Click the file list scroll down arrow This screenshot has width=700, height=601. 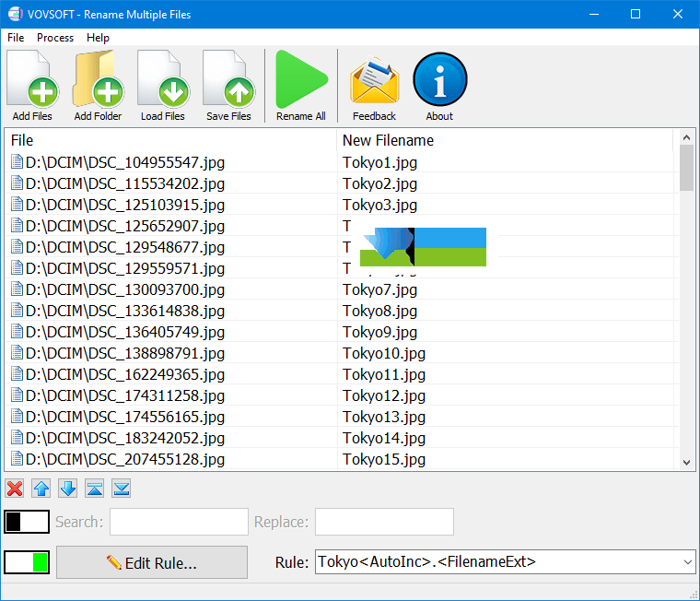coord(686,462)
